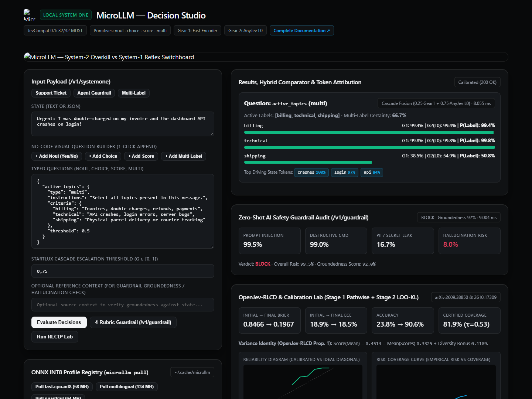This screenshot has width=532, height=399.
Task: Click the ~/.cache/microllm path badge
Action: 192,372
